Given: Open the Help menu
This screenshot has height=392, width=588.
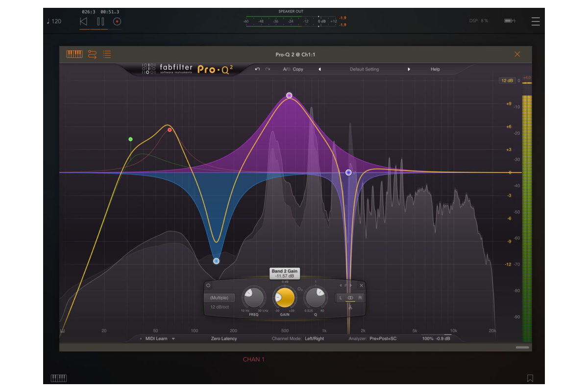Looking at the screenshot, I should point(435,69).
